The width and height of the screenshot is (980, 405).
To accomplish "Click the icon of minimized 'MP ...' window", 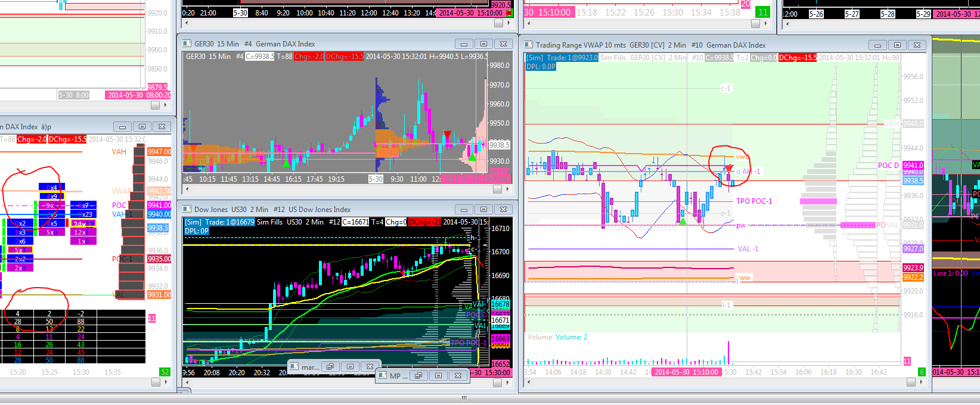I will (383, 376).
